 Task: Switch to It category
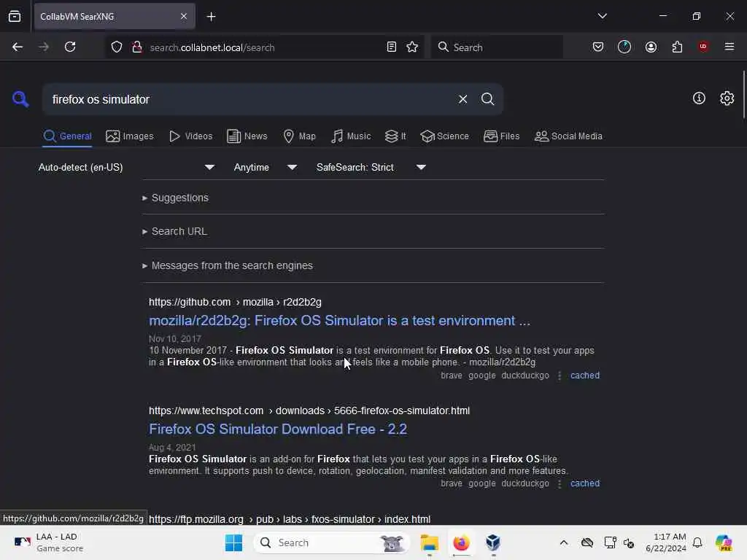point(395,136)
